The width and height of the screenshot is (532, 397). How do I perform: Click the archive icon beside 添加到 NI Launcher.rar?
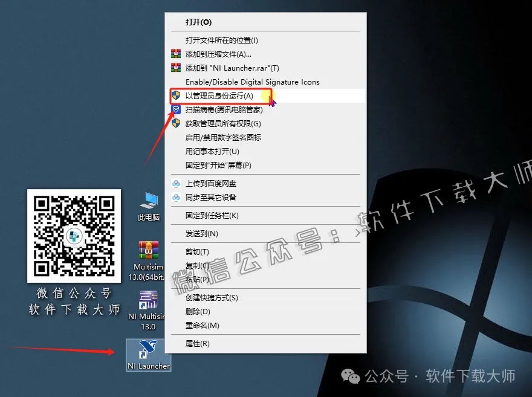[x=176, y=68]
